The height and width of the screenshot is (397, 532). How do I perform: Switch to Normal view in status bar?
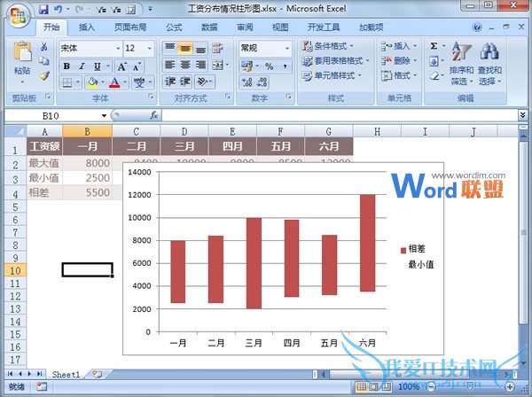(362, 386)
